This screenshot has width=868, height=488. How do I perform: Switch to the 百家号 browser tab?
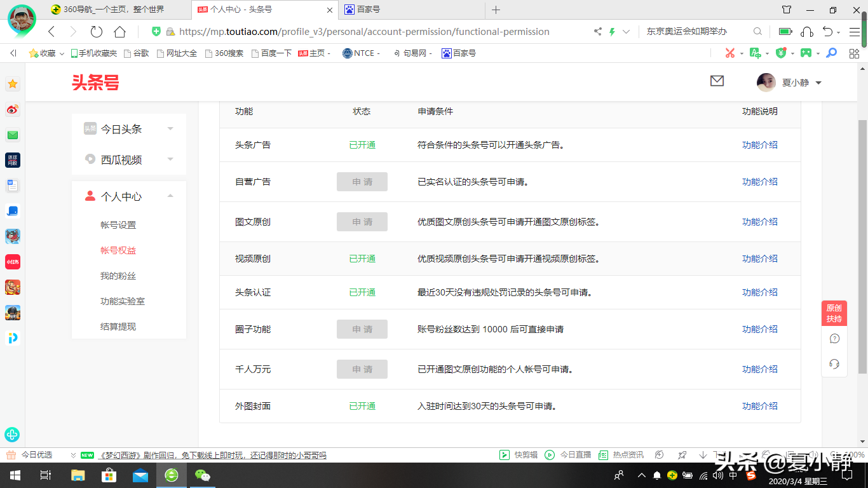point(413,10)
